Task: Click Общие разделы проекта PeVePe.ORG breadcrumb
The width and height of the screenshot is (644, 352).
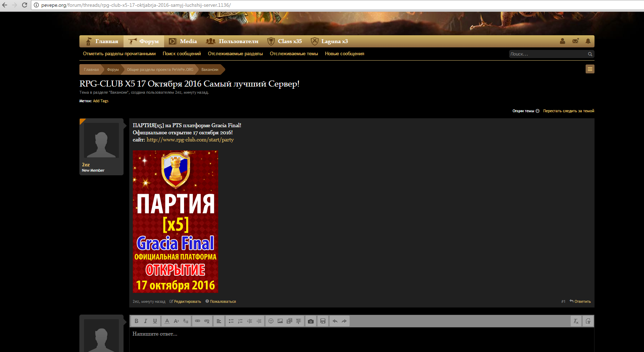Action: [x=160, y=69]
